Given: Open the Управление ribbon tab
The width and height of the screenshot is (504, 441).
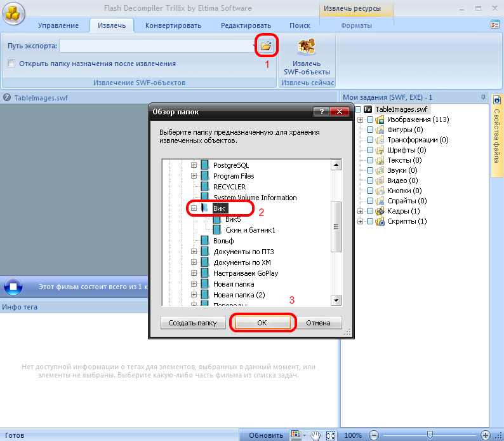Looking at the screenshot, I should [58, 25].
